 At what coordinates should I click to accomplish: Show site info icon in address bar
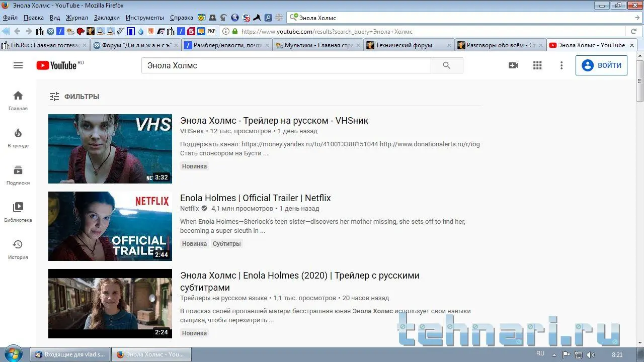226,31
